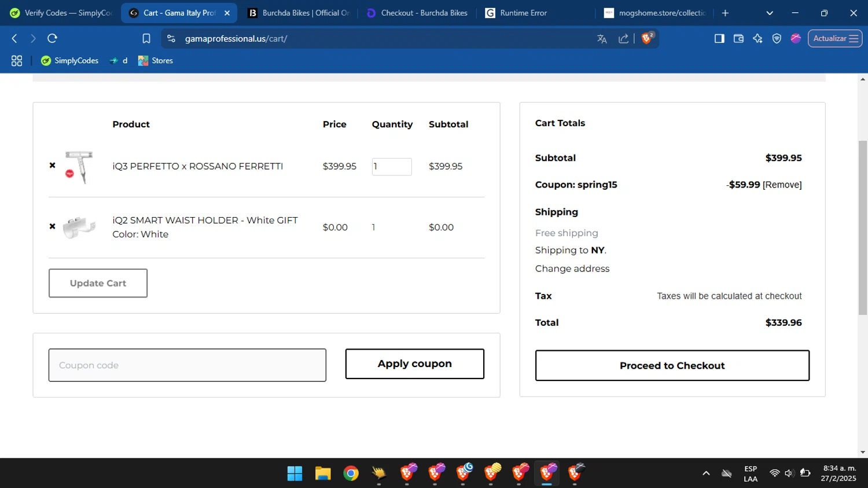
Task: Click the address bar URL
Action: click(x=236, y=39)
